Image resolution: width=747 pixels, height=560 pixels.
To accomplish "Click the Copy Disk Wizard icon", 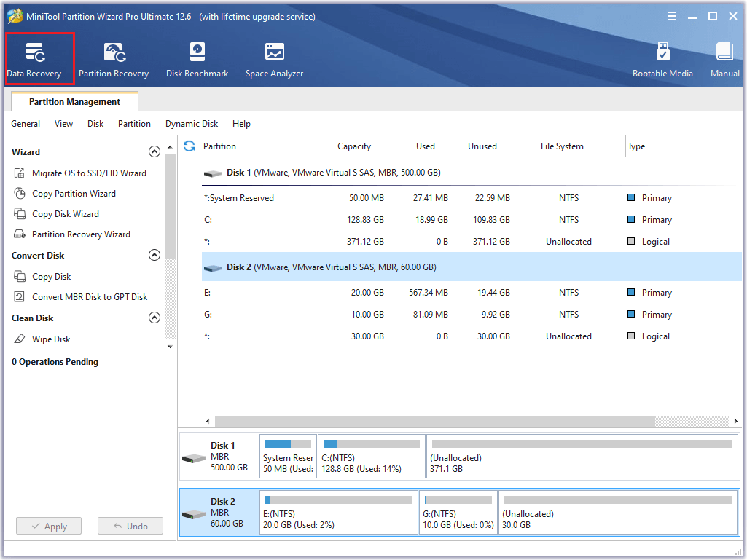I will click(x=20, y=214).
